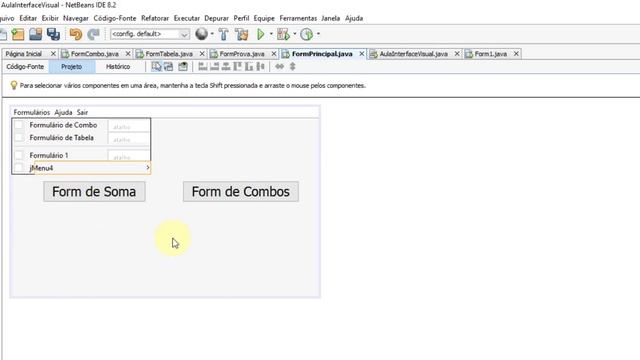
Task: Switch to the FormTabela.java tab
Action: point(169,54)
